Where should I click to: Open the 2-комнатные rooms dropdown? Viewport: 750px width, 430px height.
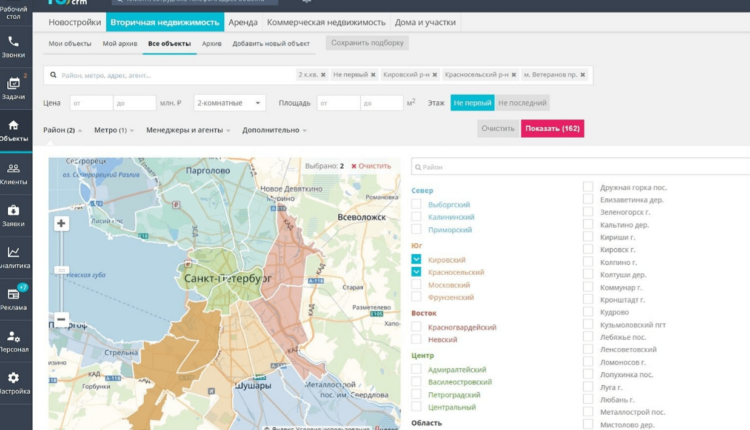click(x=230, y=102)
